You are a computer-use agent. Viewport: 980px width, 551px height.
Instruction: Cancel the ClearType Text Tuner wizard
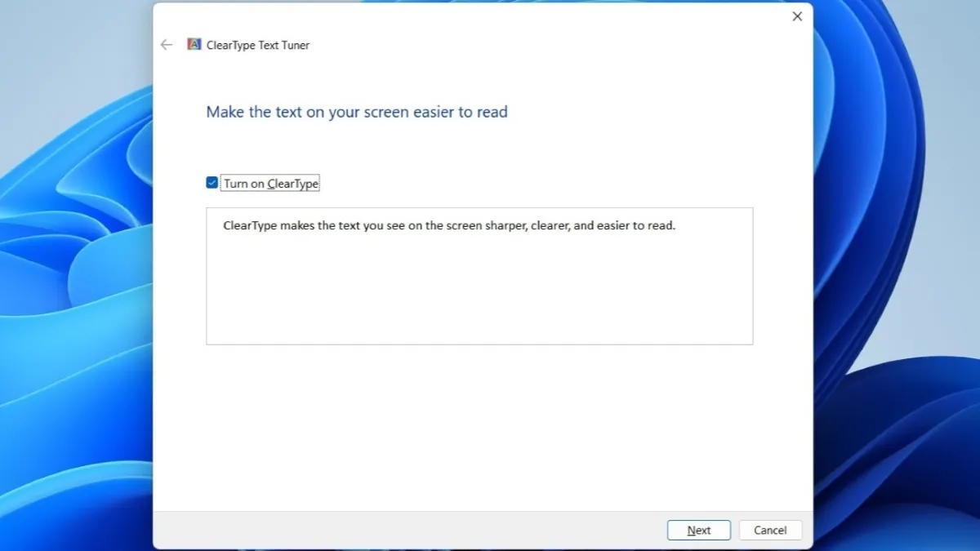pyautogui.click(x=769, y=530)
